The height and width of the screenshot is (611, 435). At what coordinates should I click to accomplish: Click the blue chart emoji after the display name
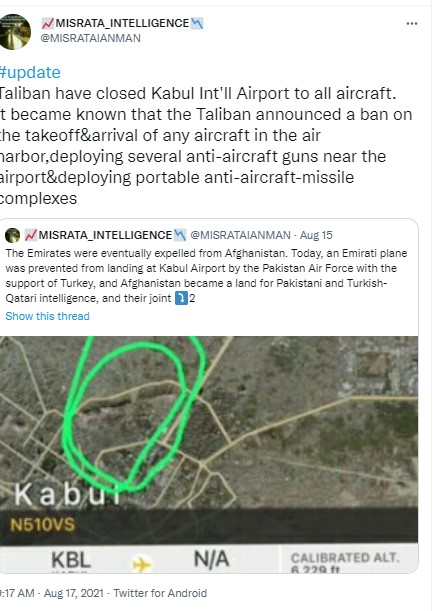point(196,23)
